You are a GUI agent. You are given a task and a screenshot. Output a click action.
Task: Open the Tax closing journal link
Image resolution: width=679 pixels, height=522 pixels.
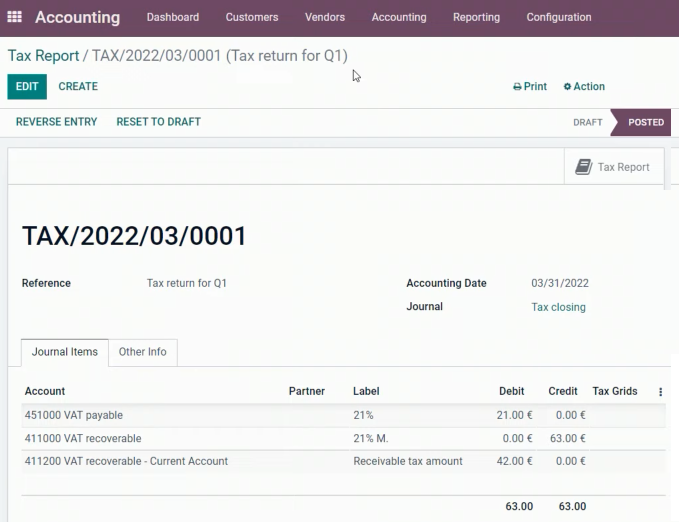[558, 307]
